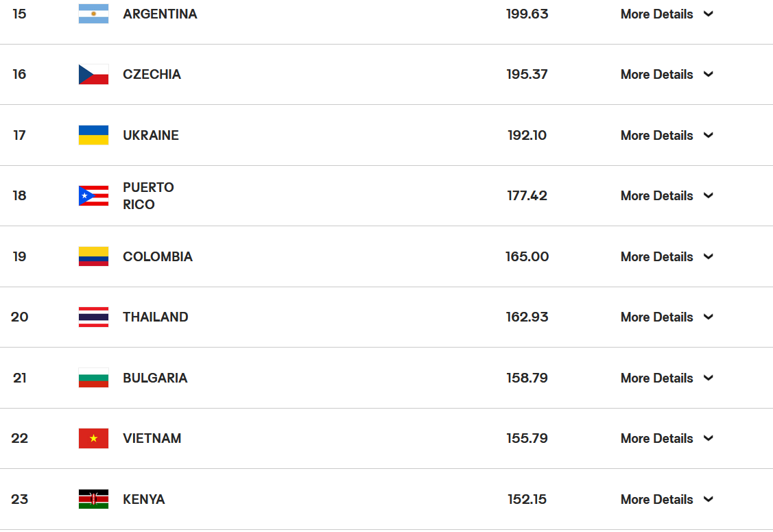
Task: Click the Bulgaria flag icon
Action: coord(94,378)
